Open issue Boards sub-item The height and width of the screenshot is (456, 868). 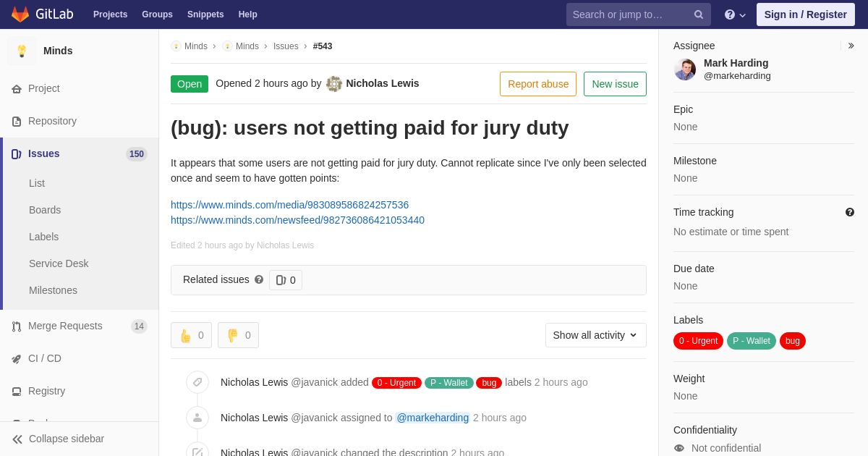point(45,210)
